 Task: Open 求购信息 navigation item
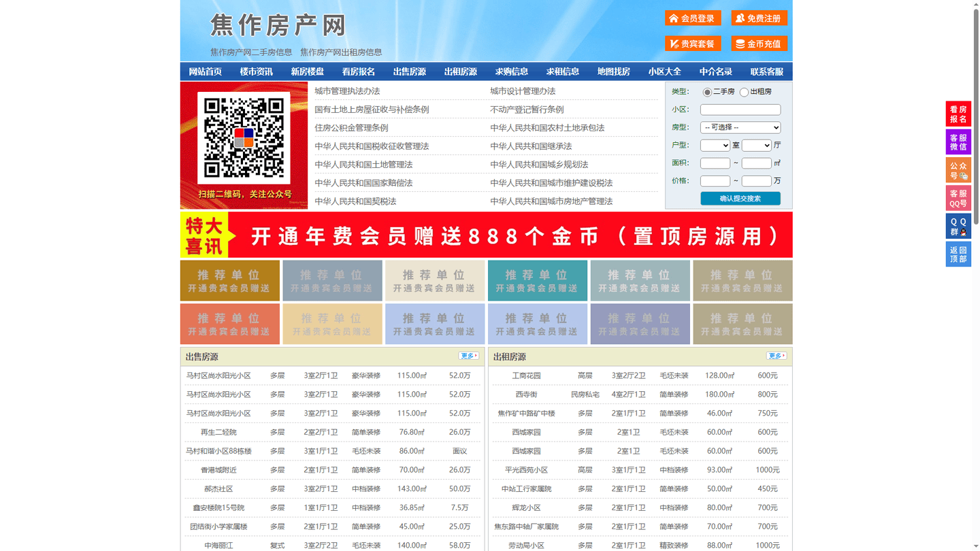[x=512, y=71]
